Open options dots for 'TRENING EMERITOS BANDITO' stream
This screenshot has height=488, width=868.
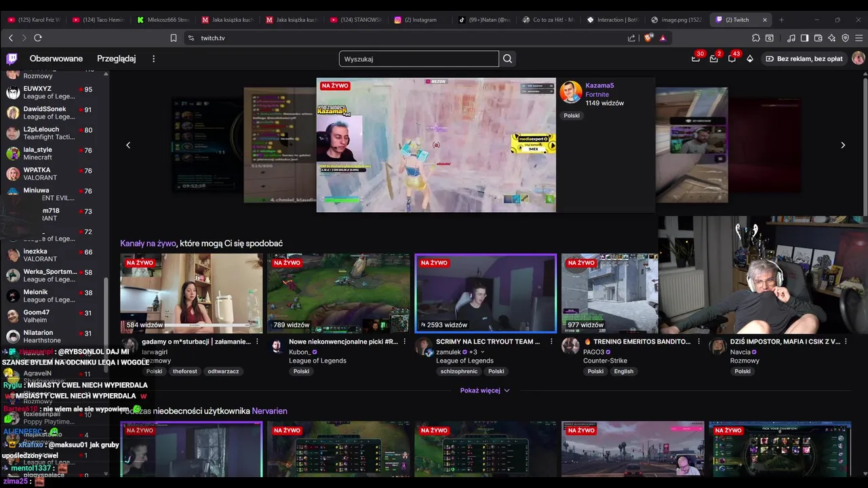[x=698, y=342]
